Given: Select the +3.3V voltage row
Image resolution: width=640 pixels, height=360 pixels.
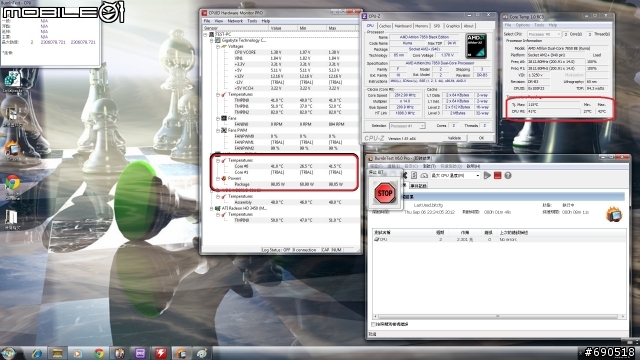Looking at the screenshot, I should (x=281, y=64).
